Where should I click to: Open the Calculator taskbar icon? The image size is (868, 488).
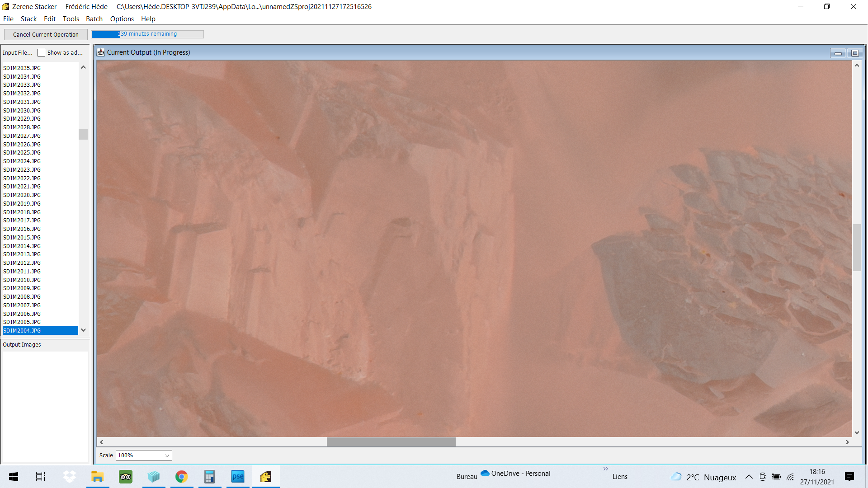[209, 477]
